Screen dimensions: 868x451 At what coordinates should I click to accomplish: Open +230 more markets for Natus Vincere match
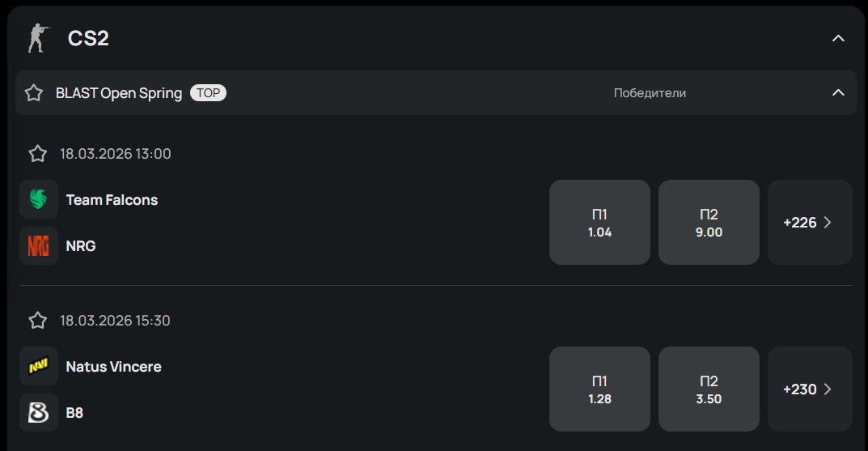coord(809,389)
